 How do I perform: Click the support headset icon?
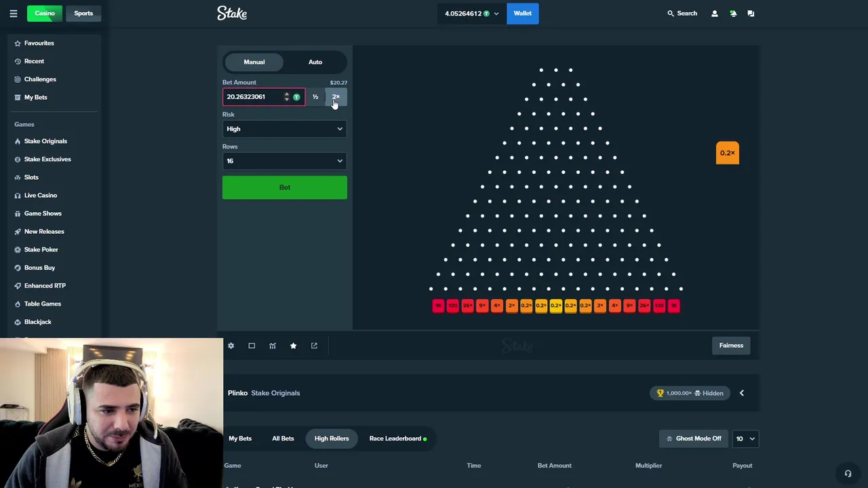(x=848, y=474)
